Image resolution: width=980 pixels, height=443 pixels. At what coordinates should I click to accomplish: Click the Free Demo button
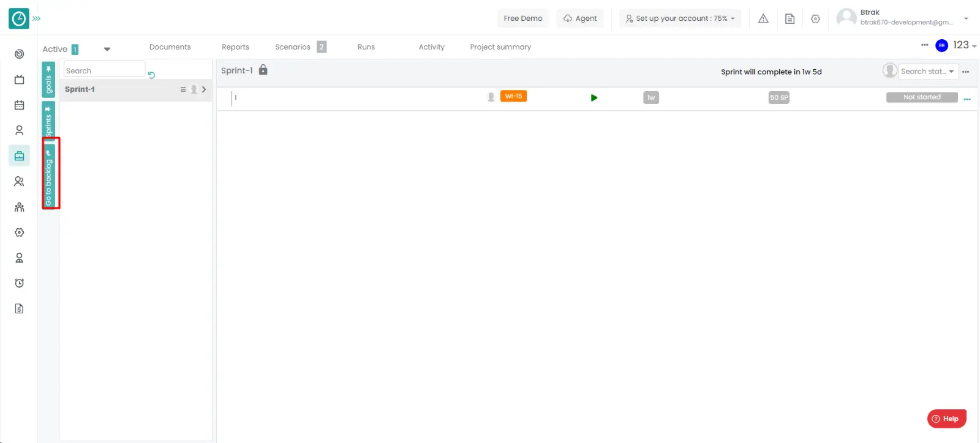tap(522, 18)
